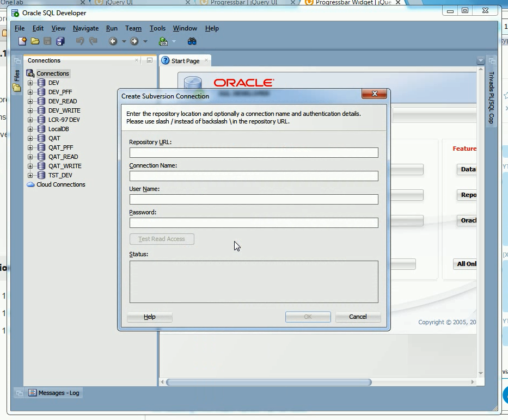The height and width of the screenshot is (420, 508).
Task: Open SQL Worksheet via toolbar icon
Action: click(x=163, y=41)
